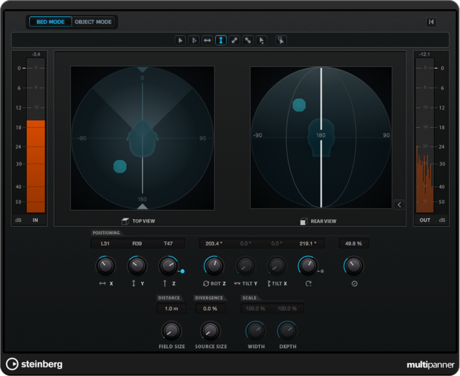Select diagonal movement tool pointing down-right
The width and height of the screenshot is (460, 376).
(x=248, y=41)
